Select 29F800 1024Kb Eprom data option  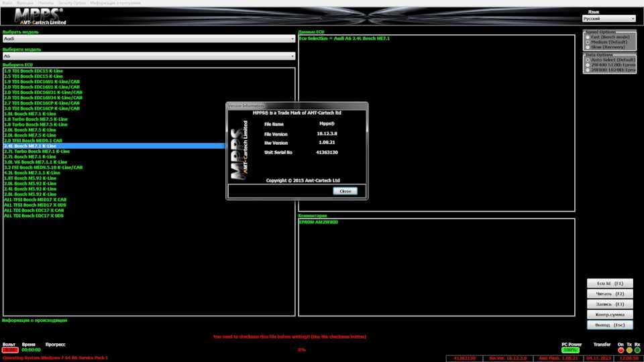(x=588, y=70)
